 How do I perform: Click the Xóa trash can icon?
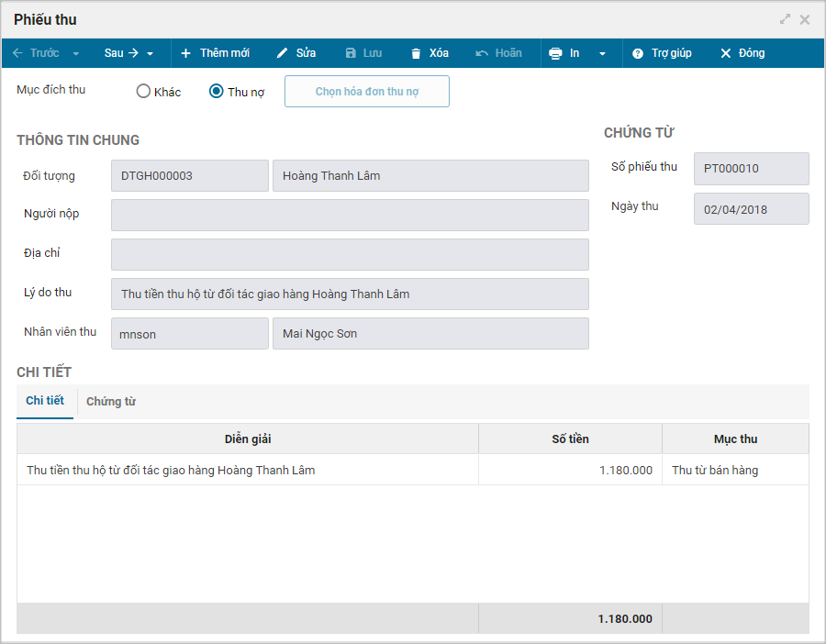[x=416, y=53]
